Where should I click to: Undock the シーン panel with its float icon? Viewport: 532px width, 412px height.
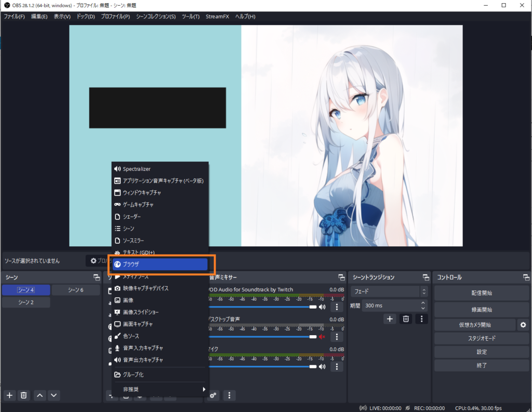[97, 277]
